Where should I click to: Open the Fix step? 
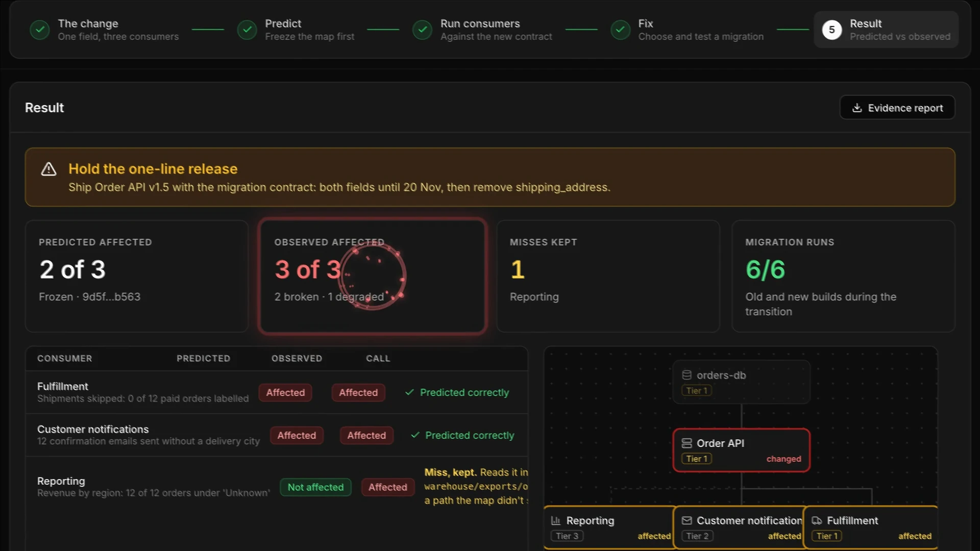[687, 30]
